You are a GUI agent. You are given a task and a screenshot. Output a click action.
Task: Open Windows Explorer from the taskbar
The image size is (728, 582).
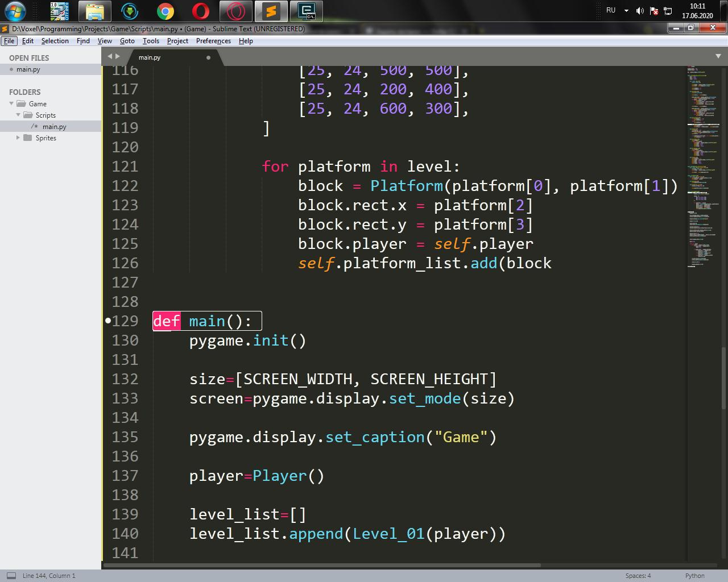click(x=94, y=11)
